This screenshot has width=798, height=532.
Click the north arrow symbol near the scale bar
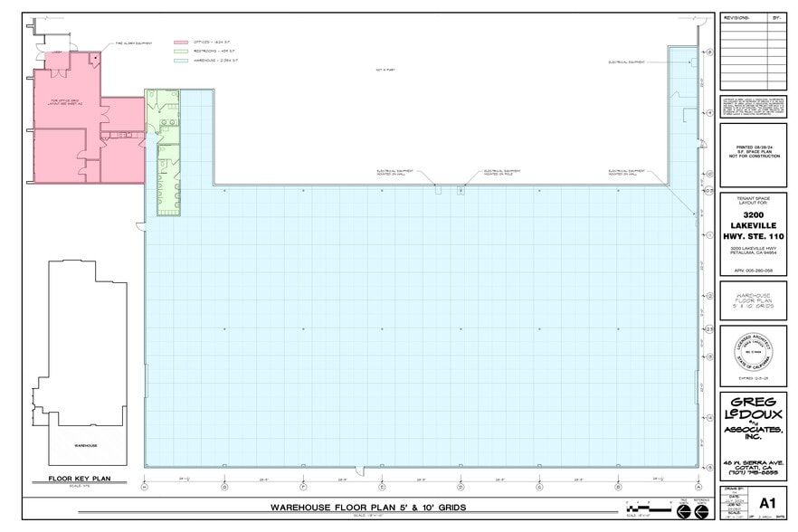pos(684,510)
